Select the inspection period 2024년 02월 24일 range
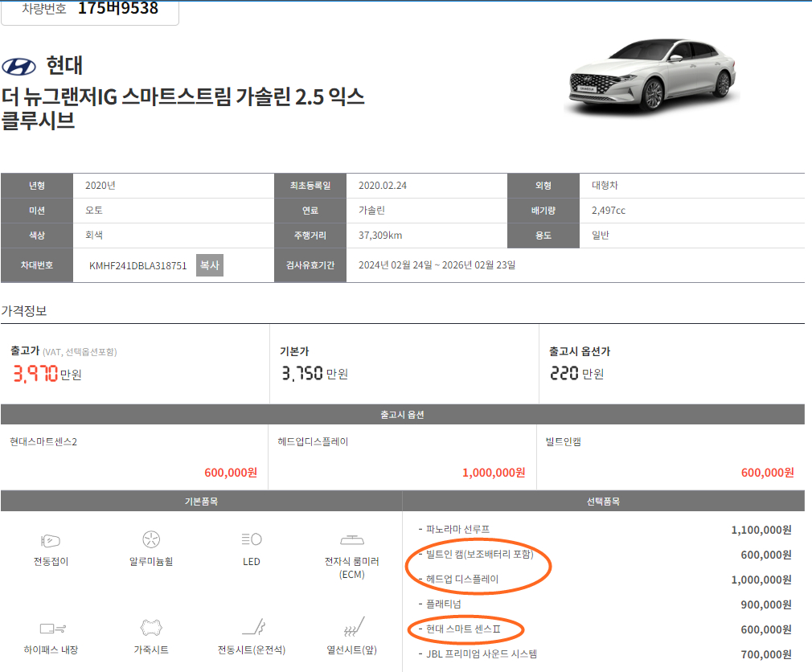This screenshot has height=672, width=812. click(x=437, y=265)
